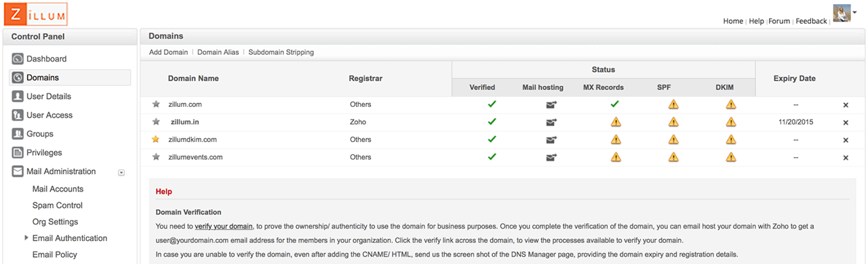Select Dashboard in the Control Panel
This screenshot has height=264, width=868.
coord(46,59)
